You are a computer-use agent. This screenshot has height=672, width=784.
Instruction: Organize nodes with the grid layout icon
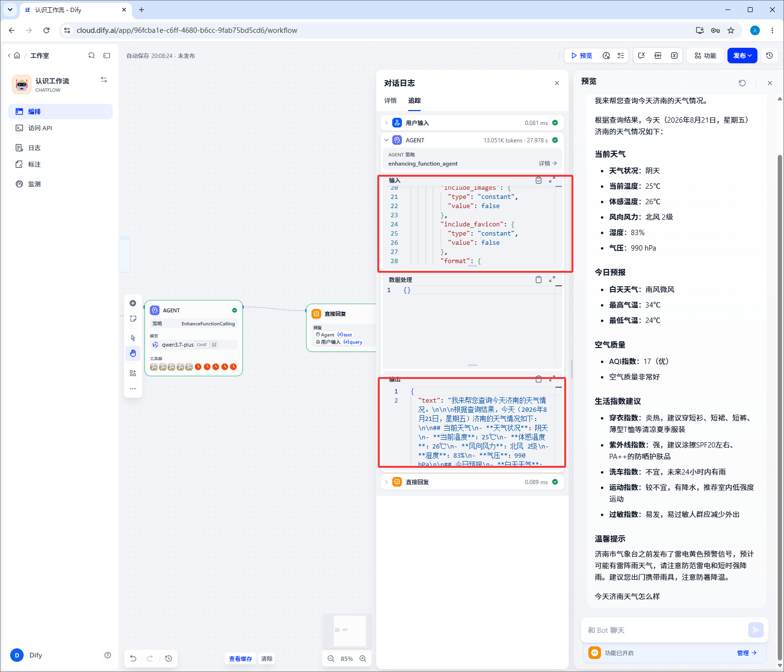[133, 373]
